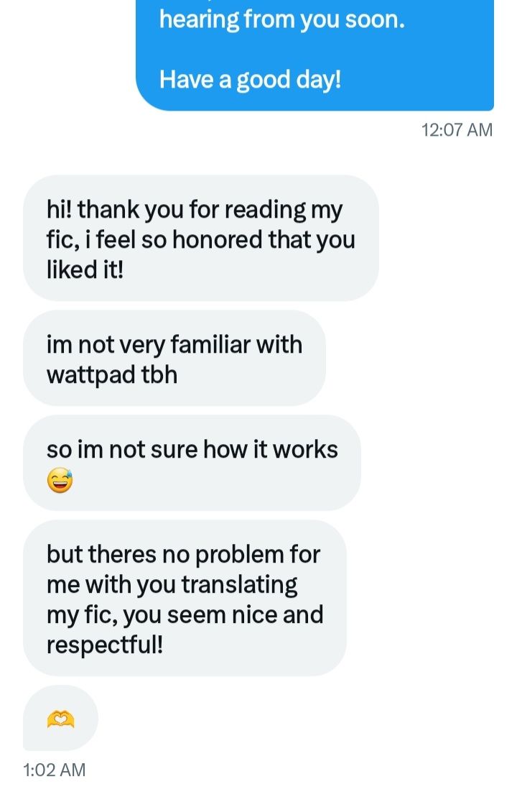Tap the "Have a good day!" text
This screenshot has width=517, height=812.
pyautogui.click(x=250, y=80)
